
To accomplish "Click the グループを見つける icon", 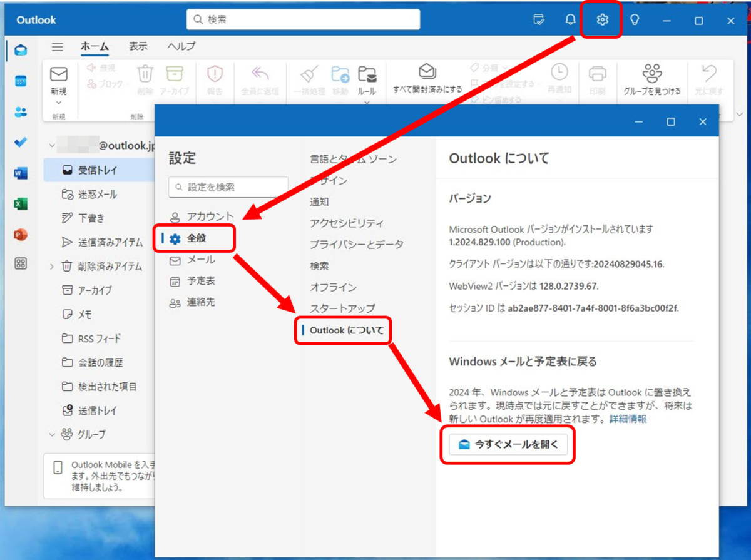I will (652, 73).
